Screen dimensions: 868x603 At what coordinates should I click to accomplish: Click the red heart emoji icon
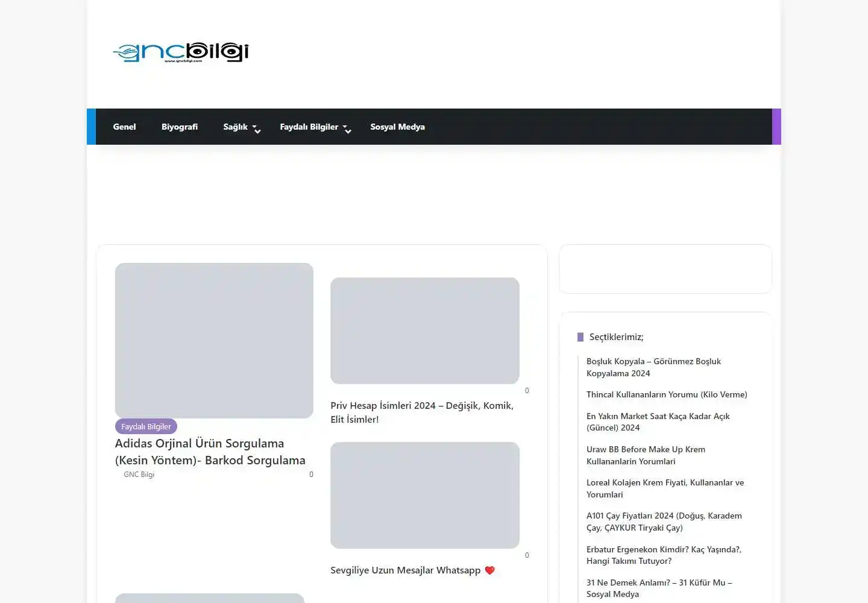coord(489,570)
